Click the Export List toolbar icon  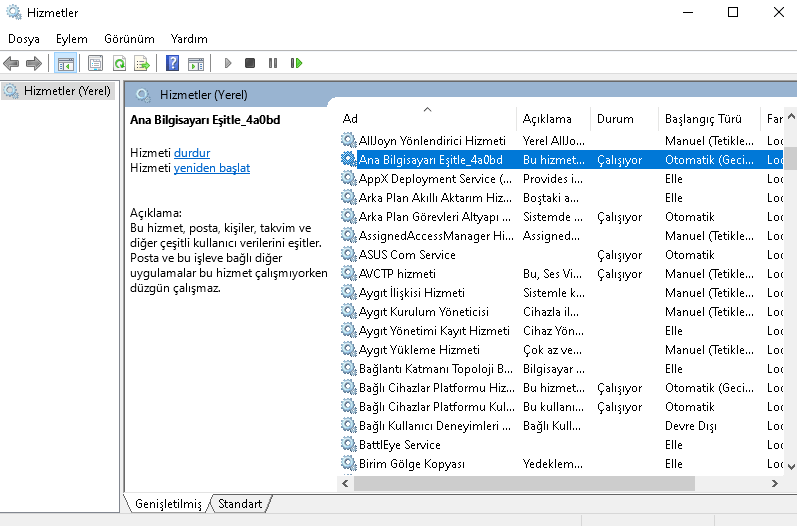(142, 64)
